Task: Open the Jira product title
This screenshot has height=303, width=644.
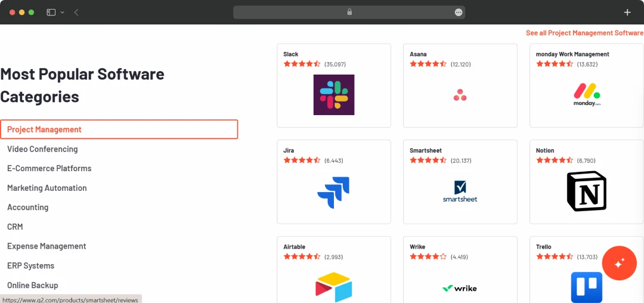Action: [x=289, y=151]
